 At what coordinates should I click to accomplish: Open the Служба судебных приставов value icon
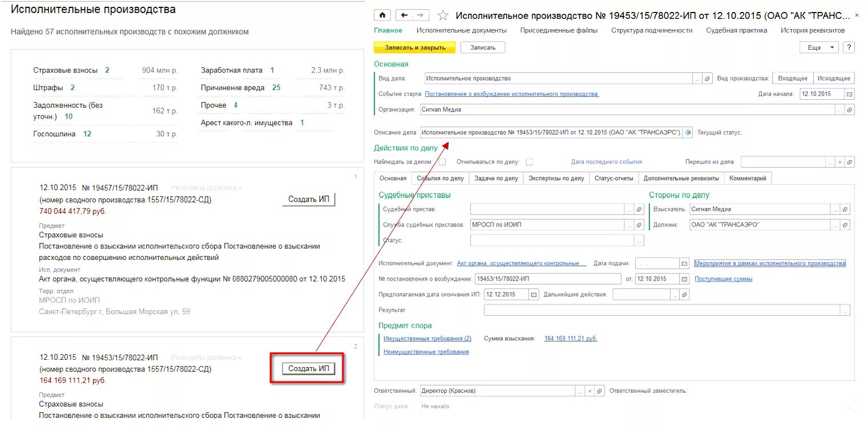639,225
